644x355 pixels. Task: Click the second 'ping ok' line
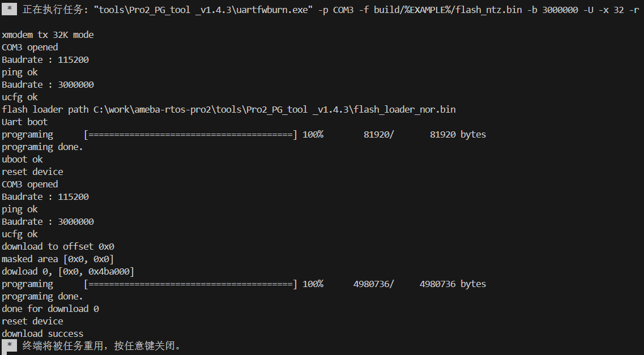pos(20,209)
